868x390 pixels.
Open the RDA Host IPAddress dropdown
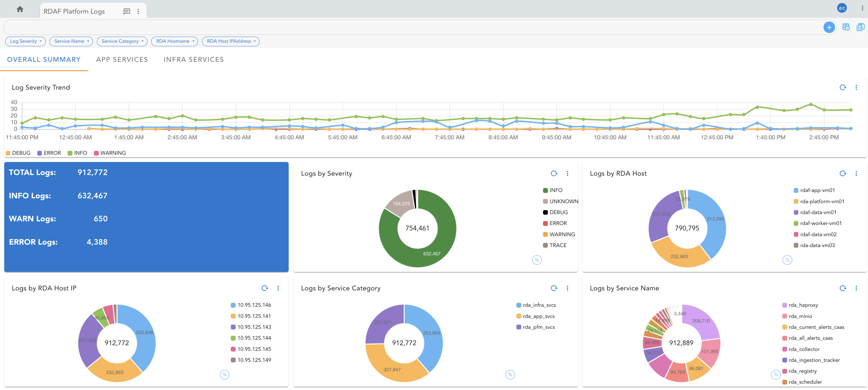(x=230, y=41)
